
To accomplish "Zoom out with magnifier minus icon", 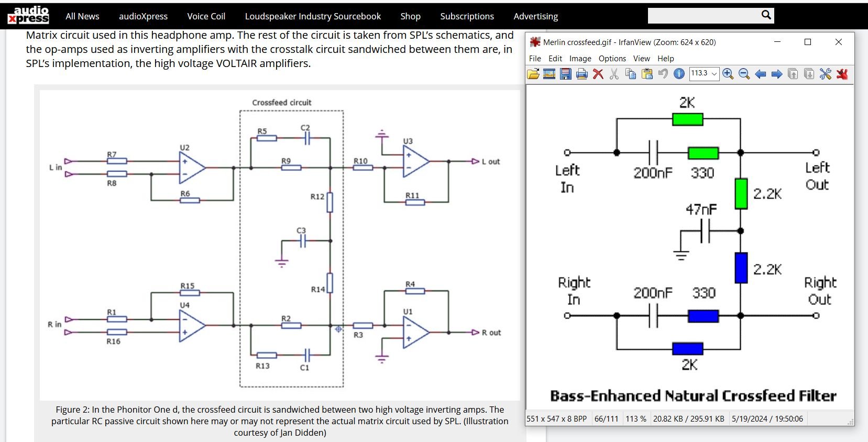I will click(x=744, y=74).
